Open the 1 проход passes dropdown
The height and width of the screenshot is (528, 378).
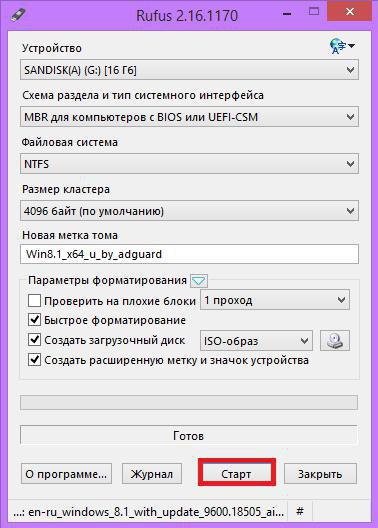point(275,300)
